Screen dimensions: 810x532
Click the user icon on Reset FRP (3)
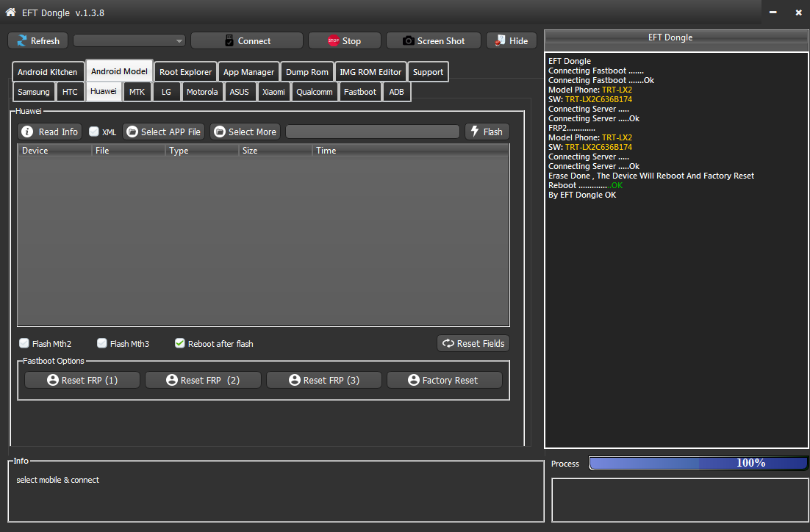click(x=295, y=380)
